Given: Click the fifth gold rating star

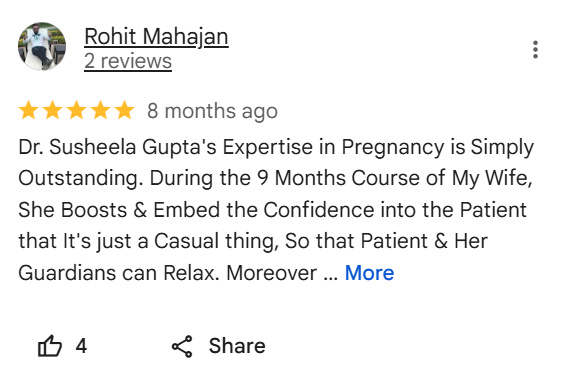Looking at the screenshot, I should pyautogui.click(x=124, y=110).
